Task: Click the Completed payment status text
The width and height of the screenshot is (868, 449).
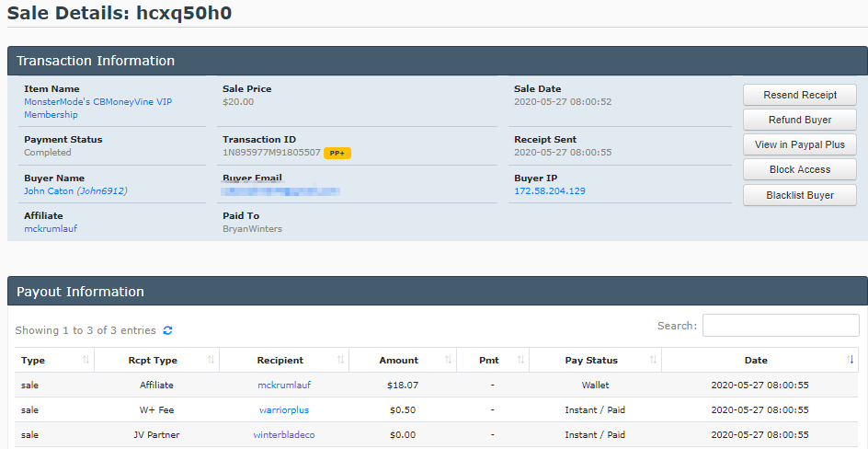Action: click(x=48, y=152)
